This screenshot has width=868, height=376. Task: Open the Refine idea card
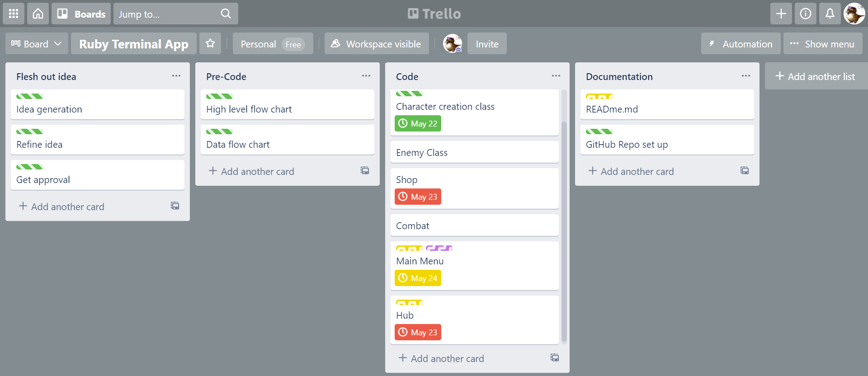98,140
